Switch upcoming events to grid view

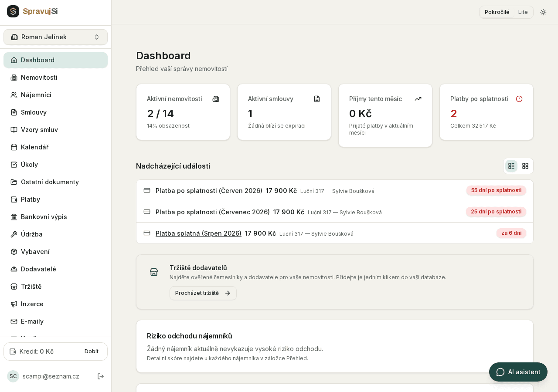pyautogui.click(x=525, y=166)
